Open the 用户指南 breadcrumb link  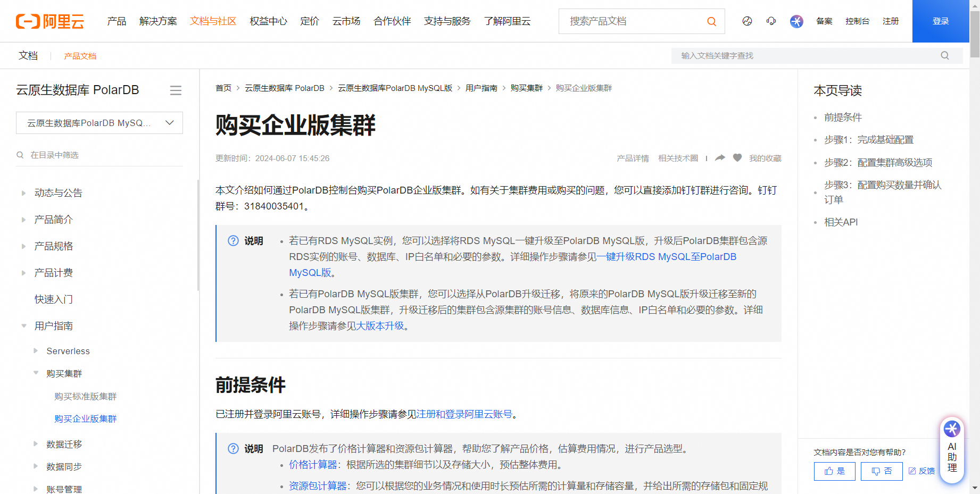tap(481, 88)
